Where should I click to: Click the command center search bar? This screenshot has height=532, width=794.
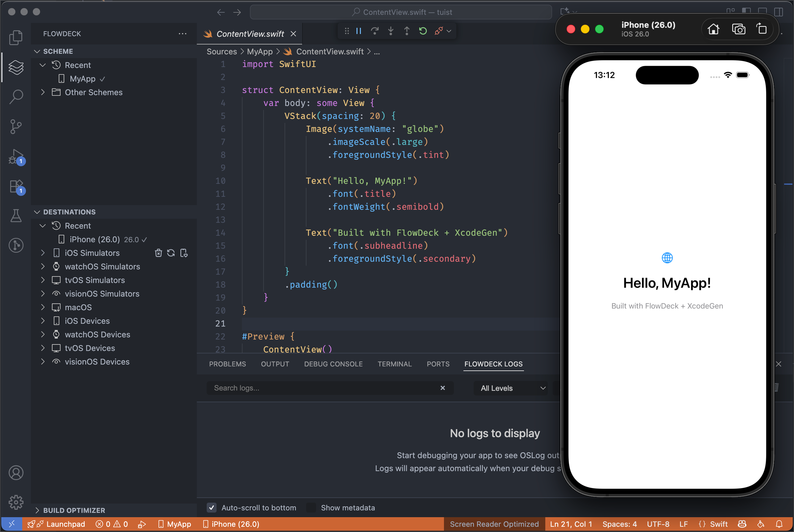[x=401, y=12]
